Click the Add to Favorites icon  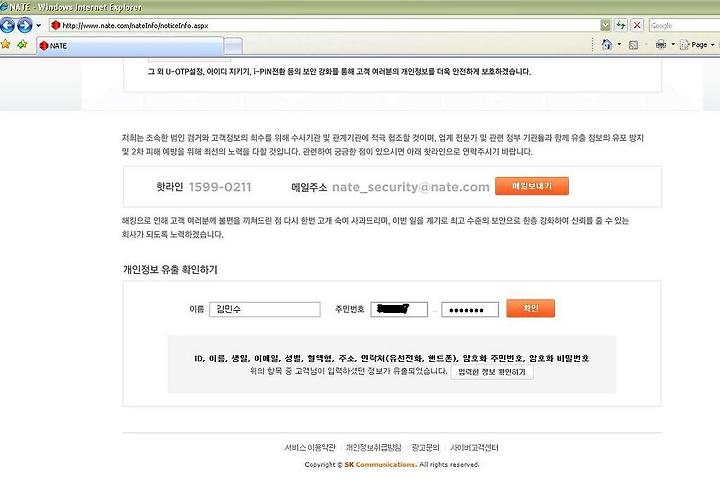pyautogui.click(x=22, y=45)
